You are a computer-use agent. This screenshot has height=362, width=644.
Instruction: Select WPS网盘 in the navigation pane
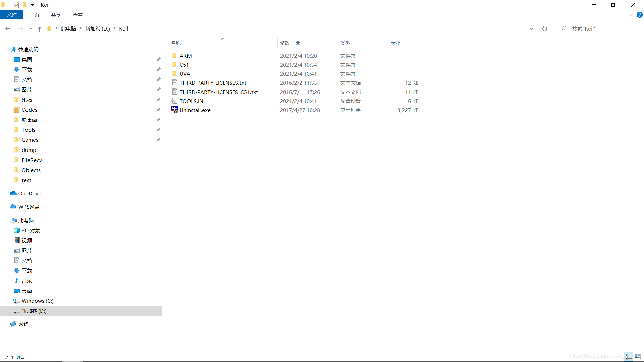[x=29, y=207]
